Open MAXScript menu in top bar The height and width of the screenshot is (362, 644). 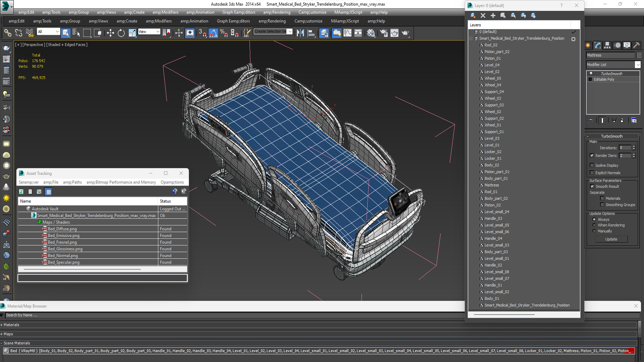[x=348, y=12]
